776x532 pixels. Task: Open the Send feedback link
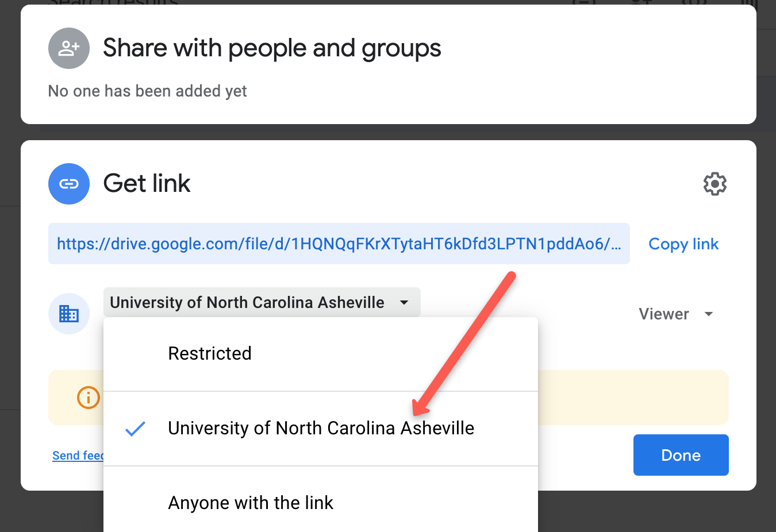(x=78, y=456)
